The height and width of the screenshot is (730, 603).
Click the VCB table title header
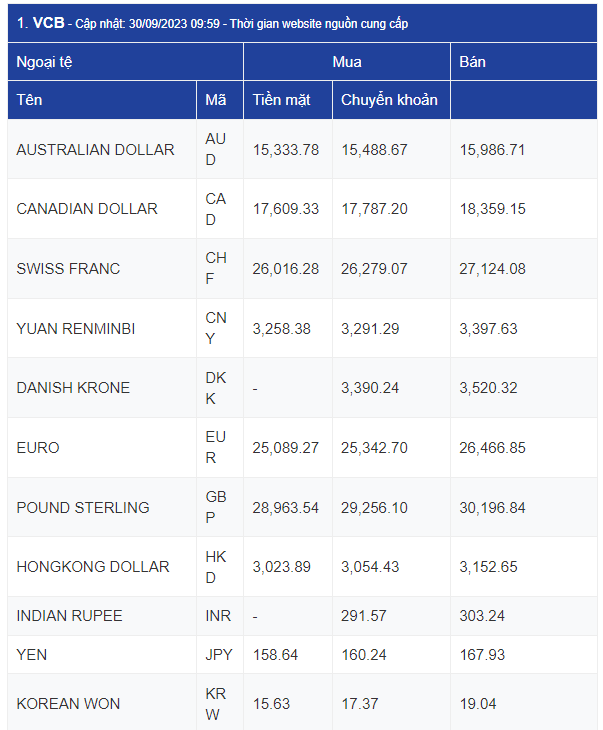(302, 23)
